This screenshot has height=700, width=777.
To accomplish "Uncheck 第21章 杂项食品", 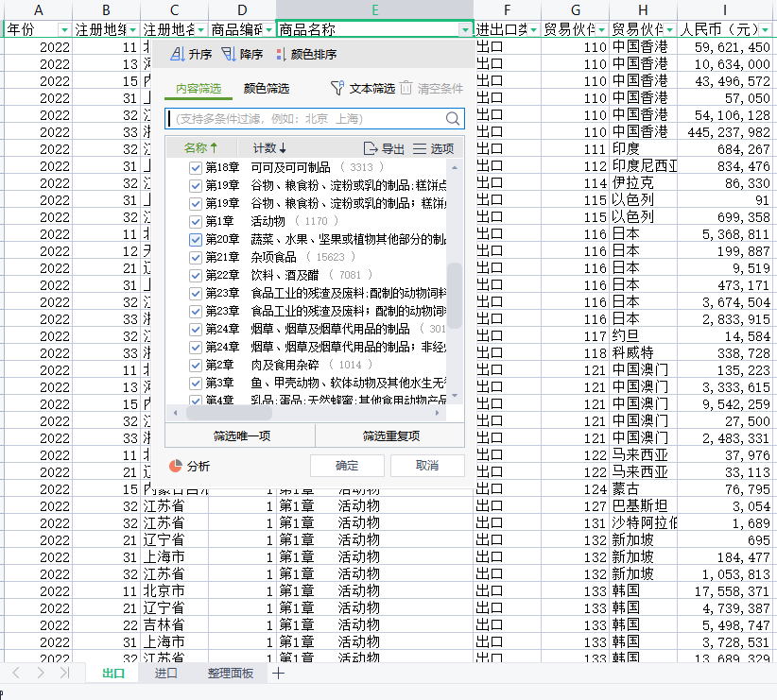I will (x=196, y=258).
